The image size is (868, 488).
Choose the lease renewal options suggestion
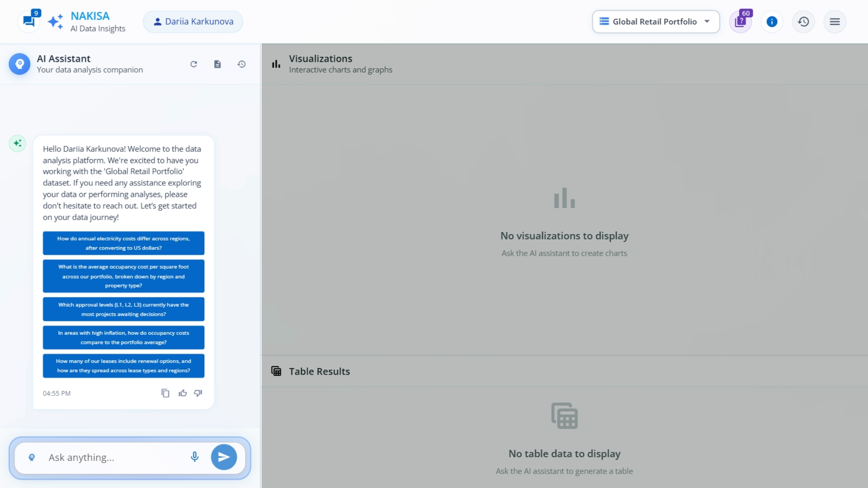click(x=123, y=366)
